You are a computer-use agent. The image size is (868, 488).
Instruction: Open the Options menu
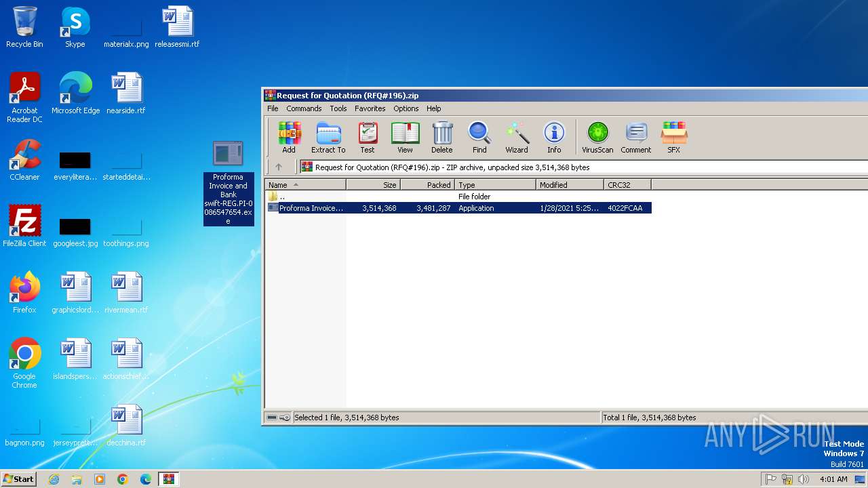(x=406, y=108)
